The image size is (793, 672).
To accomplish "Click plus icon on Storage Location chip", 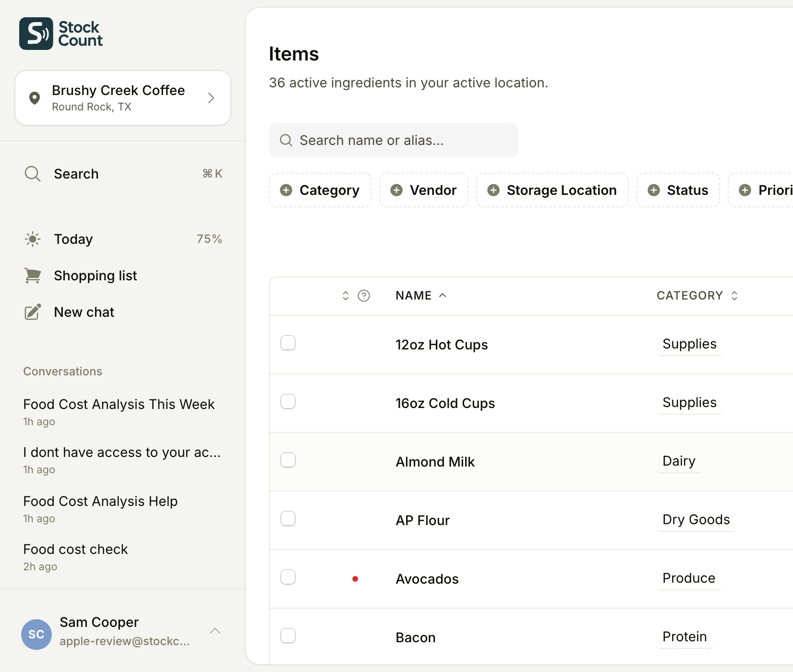I will tap(493, 190).
